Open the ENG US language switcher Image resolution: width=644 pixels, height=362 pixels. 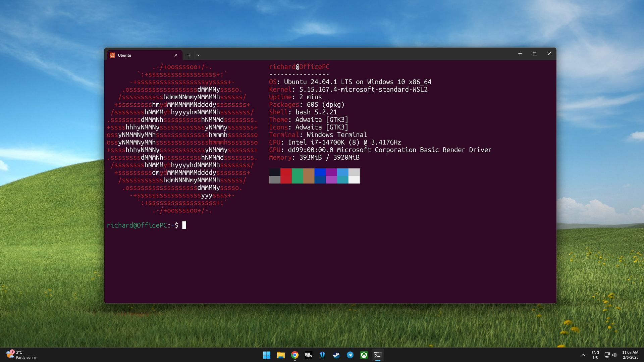pyautogui.click(x=595, y=355)
